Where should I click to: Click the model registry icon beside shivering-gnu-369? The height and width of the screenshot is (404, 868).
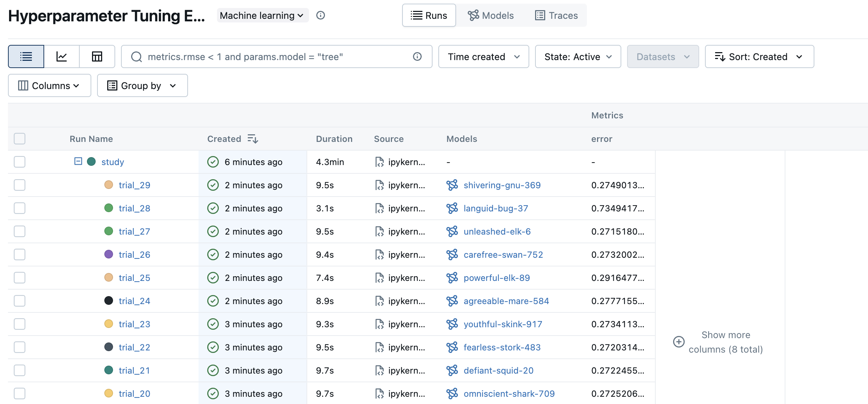click(x=452, y=185)
